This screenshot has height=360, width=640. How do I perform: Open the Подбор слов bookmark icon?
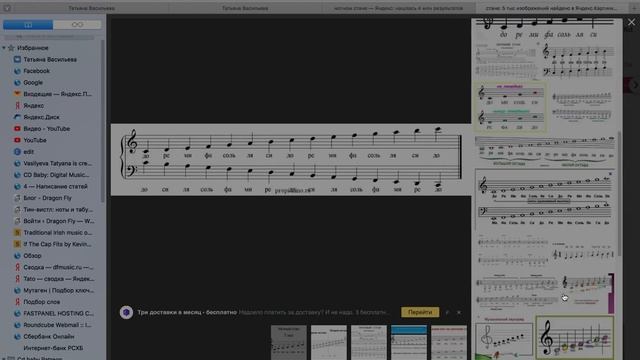[17, 302]
